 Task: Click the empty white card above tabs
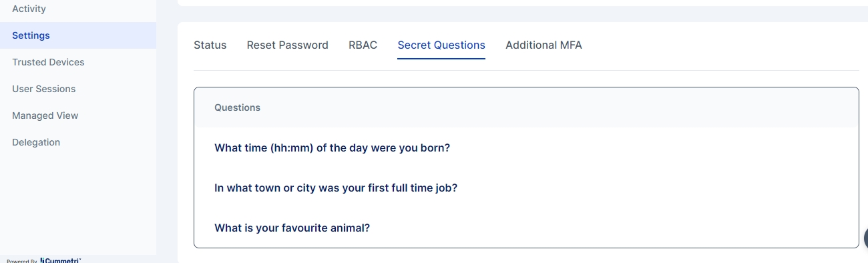click(x=523, y=3)
